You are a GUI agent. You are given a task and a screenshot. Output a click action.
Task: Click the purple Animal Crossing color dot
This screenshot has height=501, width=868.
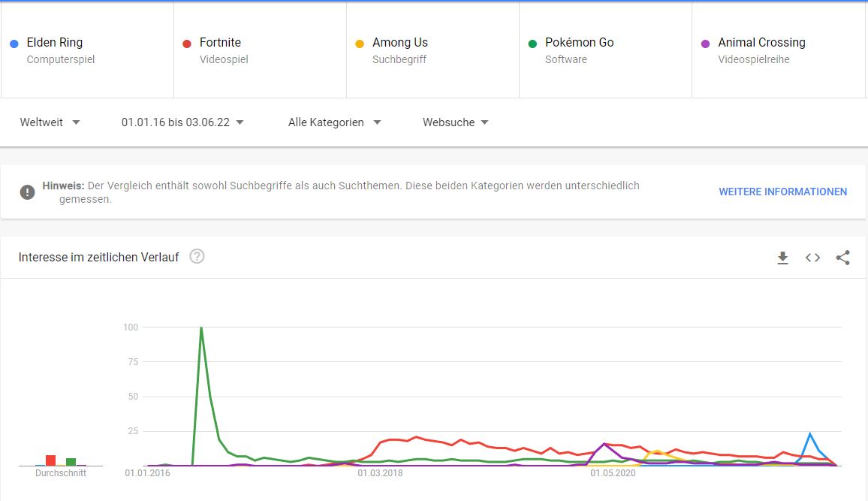(705, 44)
